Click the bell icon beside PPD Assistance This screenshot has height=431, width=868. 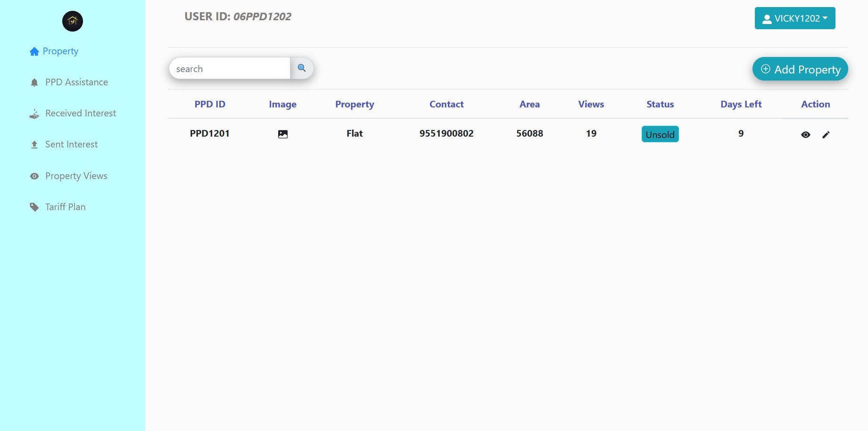tap(34, 83)
